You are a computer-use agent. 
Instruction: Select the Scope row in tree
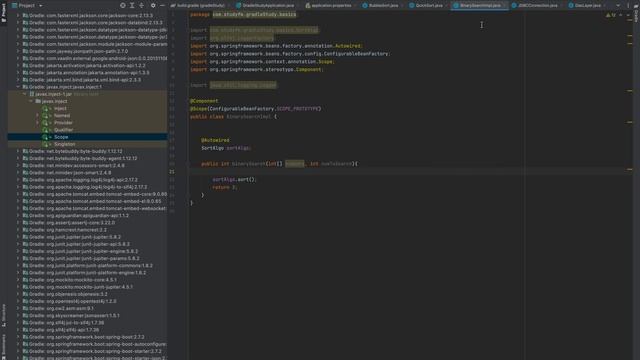(87, 137)
